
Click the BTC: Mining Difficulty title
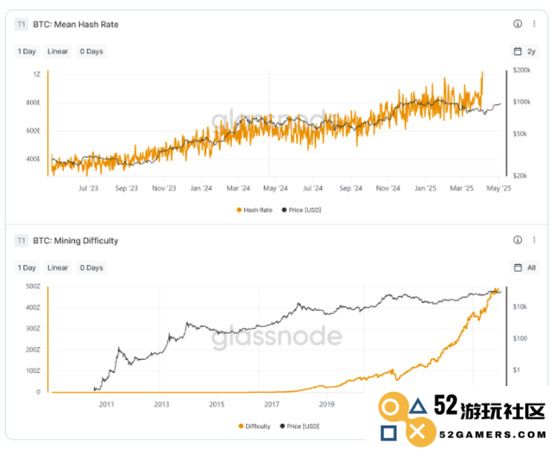[75, 241]
